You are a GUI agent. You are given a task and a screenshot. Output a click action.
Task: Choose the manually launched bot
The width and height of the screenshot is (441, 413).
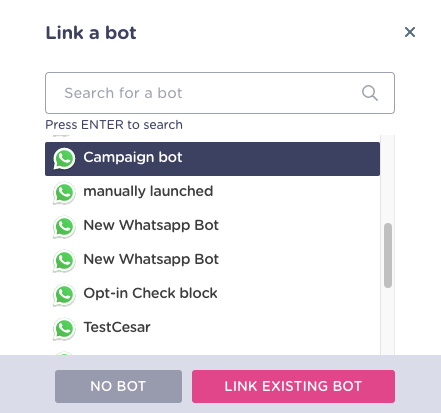tap(212, 193)
